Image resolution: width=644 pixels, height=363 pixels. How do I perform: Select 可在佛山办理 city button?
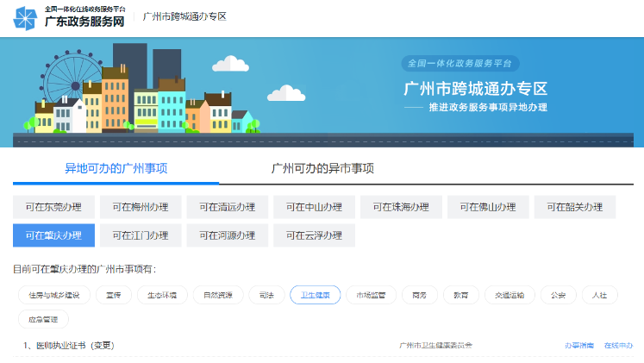(488, 207)
